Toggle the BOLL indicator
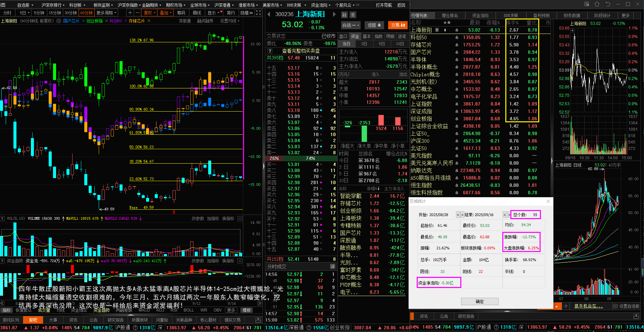The image size is (644, 332). click(189, 310)
